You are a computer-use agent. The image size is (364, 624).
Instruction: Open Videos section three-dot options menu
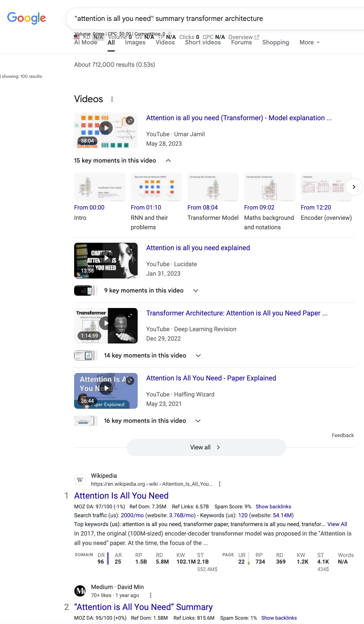click(112, 99)
